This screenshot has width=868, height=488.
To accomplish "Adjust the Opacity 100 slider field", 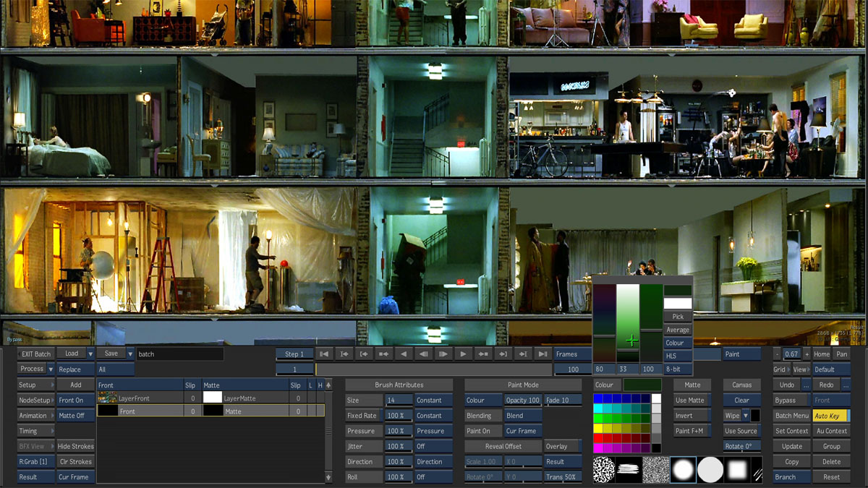I will (x=523, y=401).
